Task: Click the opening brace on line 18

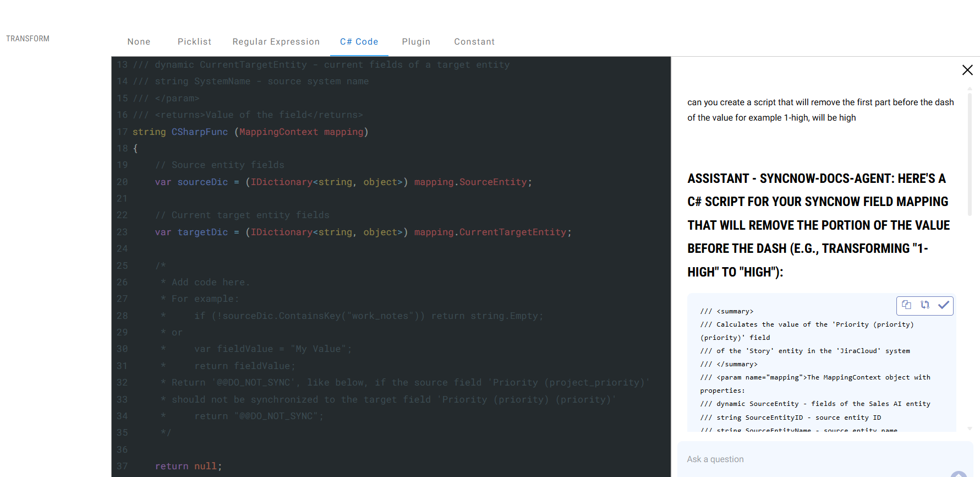Action: click(135, 148)
